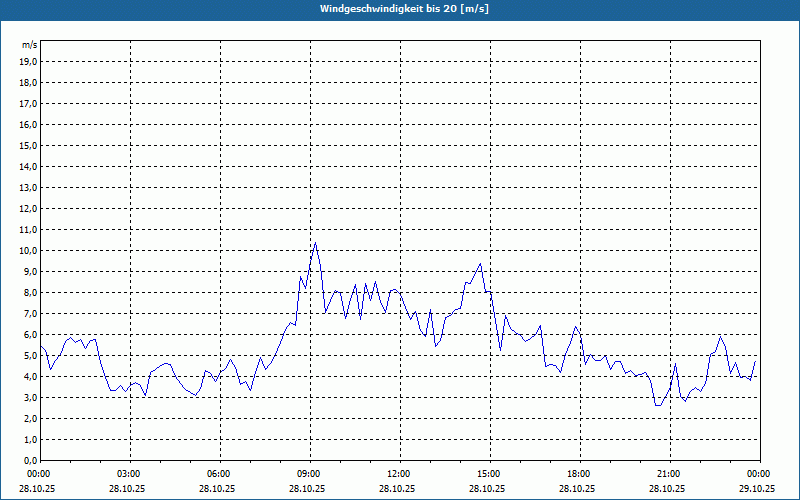The image size is (800, 500).
Task: Click the "m/s" unit label on the y-axis
Action: click(30, 45)
